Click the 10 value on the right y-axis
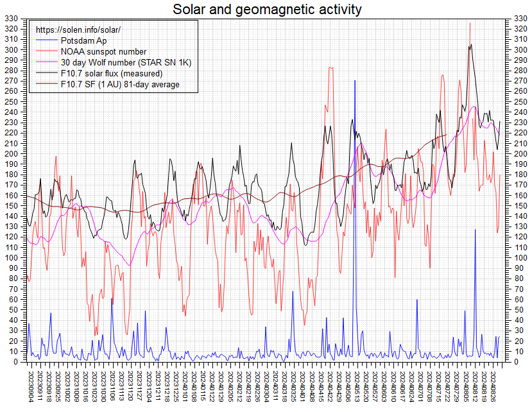The height and width of the screenshot is (412, 532). point(519,351)
